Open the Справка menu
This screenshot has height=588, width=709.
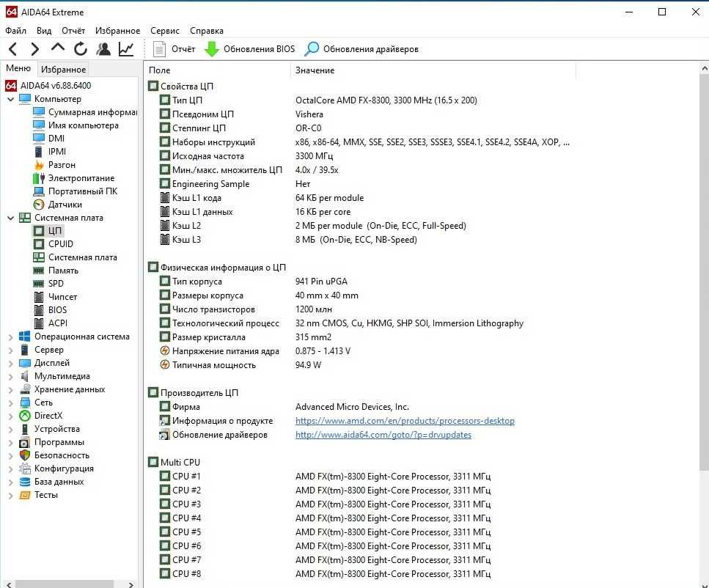(x=207, y=30)
